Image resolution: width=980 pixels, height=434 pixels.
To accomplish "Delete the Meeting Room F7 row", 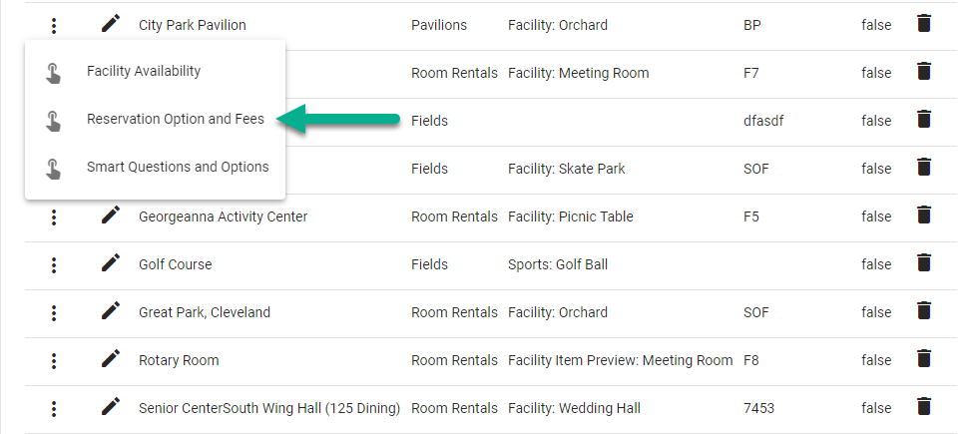I will pyautogui.click(x=924, y=72).
